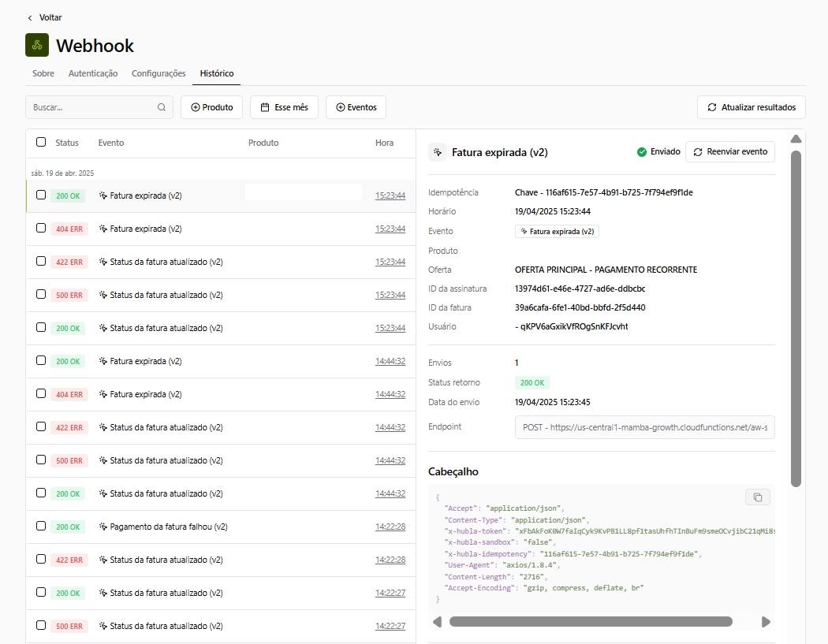
Task: Click 14:22:28 time of Pagamento falhou row
Action: [x=390, y=527]
